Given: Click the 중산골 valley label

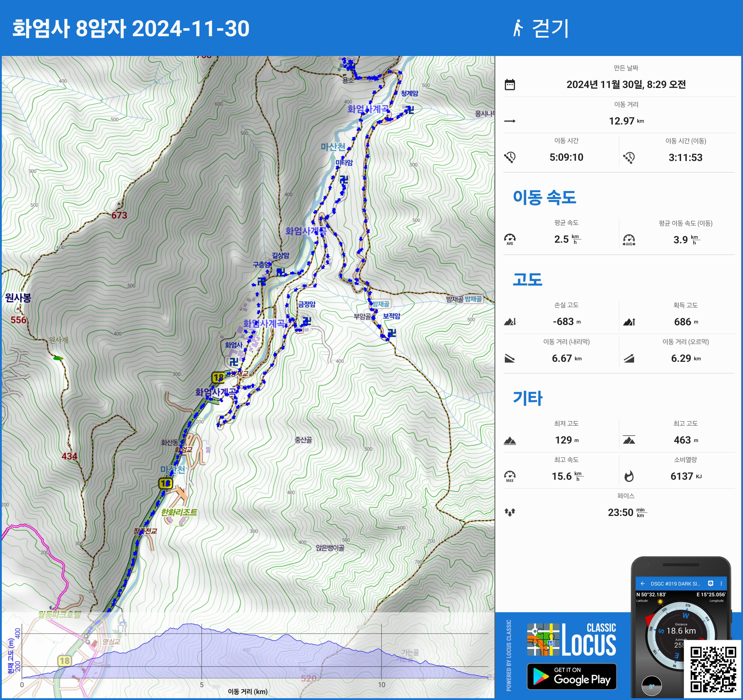Looking at the screenshot, I should (303, 440).
